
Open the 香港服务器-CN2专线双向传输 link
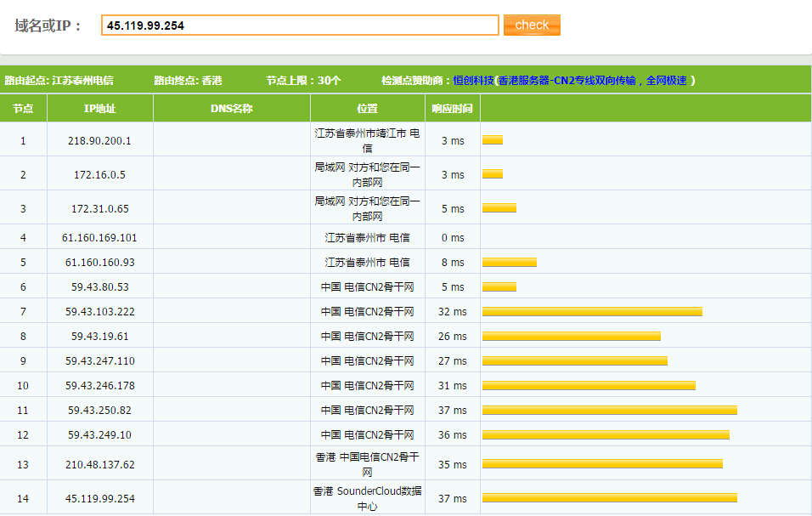click(x=595, y=81)
